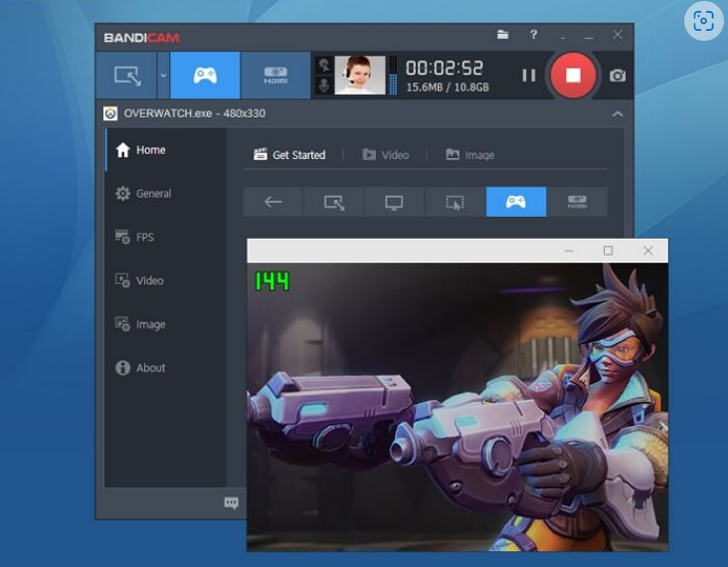
Task: Open General settings in sidebar
Action: pos(143,193)
